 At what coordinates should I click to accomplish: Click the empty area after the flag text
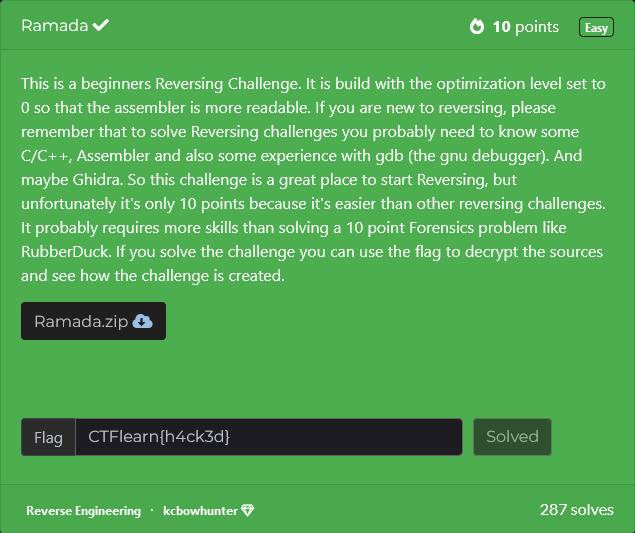(x=346, y=437)
